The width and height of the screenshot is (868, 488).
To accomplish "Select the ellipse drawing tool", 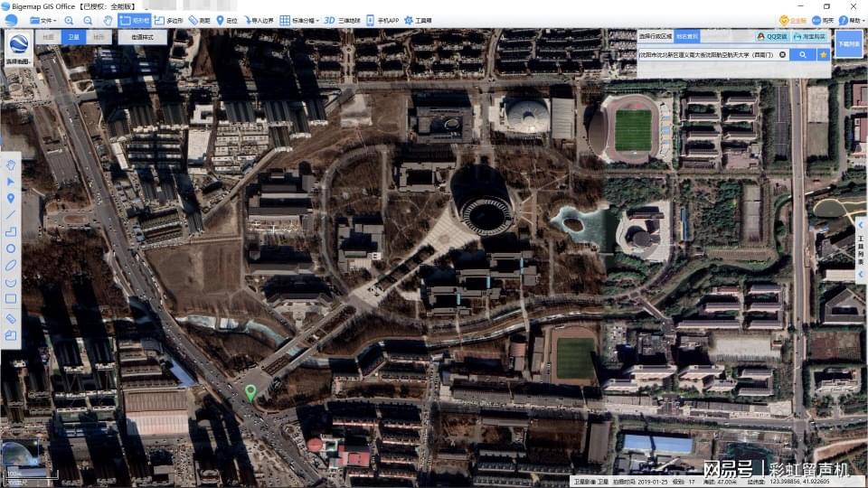I will (x=11, y=265).
